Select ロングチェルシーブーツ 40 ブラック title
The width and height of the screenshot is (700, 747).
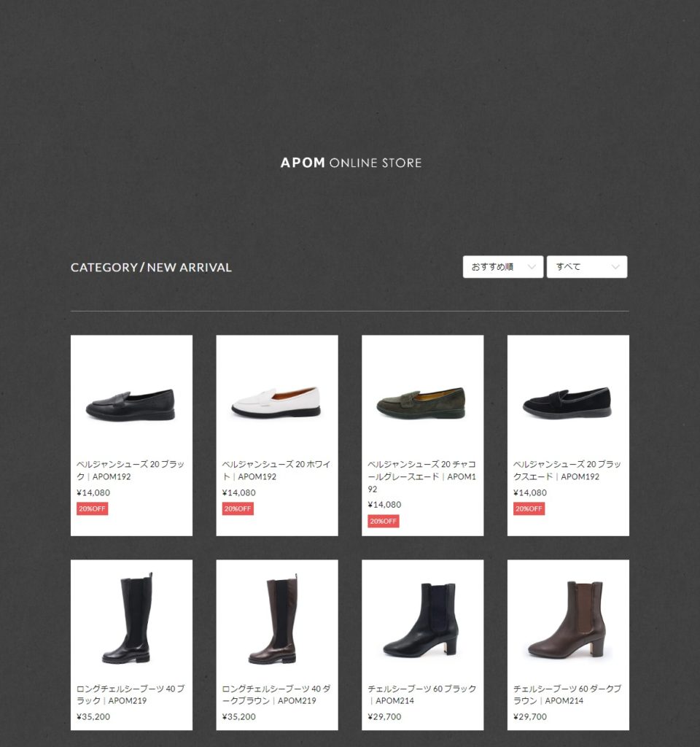(x=131, y=694)
